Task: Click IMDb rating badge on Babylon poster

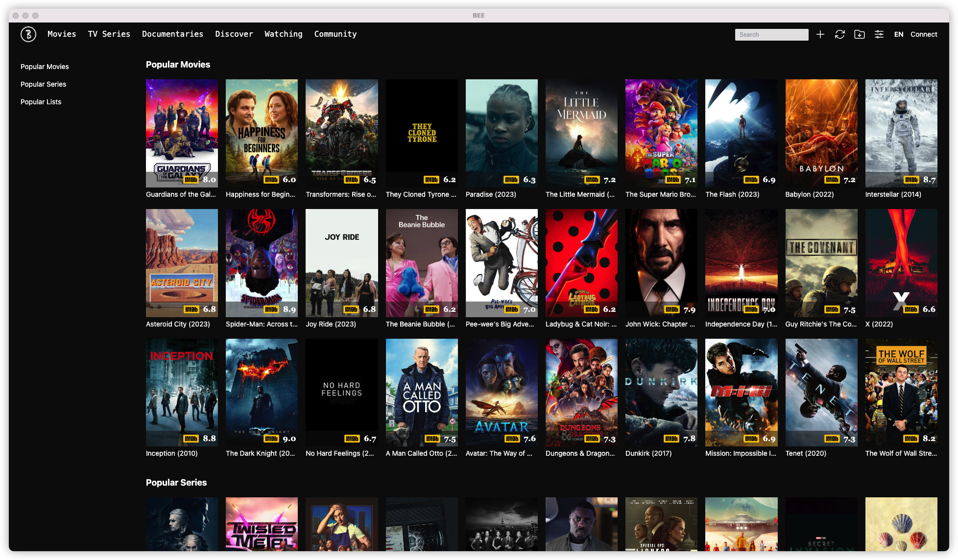Action: pyautogui.click(x=832, y=180)
